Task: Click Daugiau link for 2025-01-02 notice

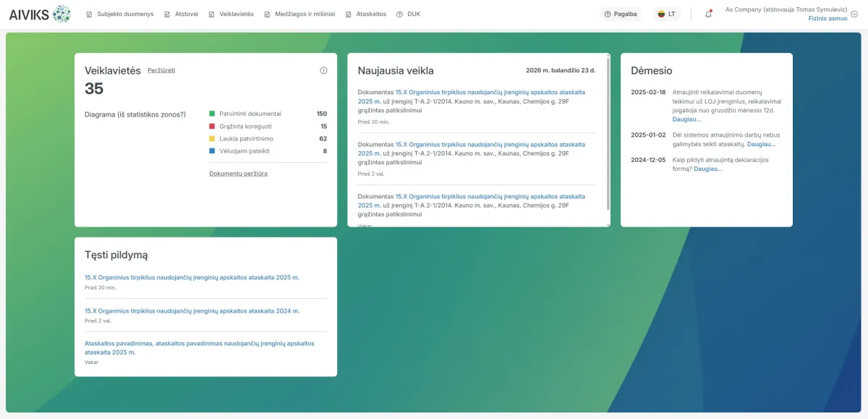Action: (761, 144)
